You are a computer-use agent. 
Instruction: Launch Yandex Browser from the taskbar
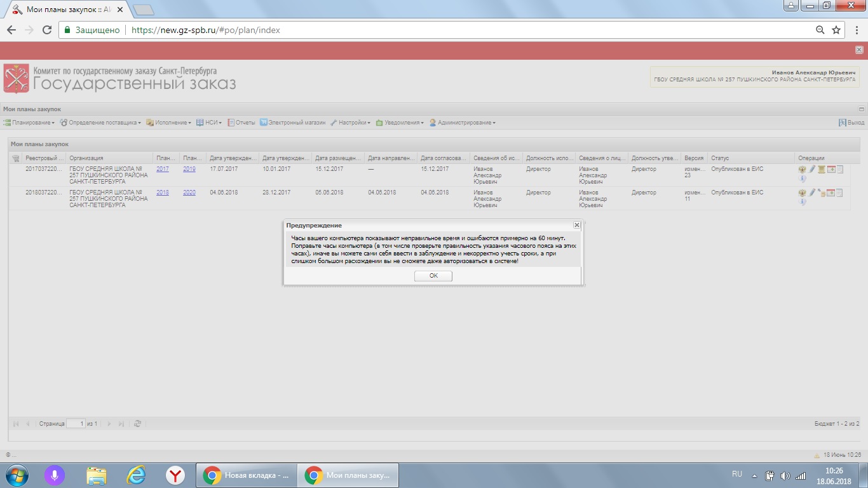point(175,475)
